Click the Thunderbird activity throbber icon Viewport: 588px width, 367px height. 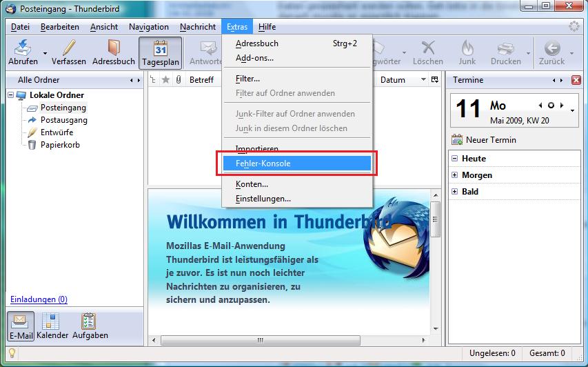pyautogui.click(x=574, y=27)
